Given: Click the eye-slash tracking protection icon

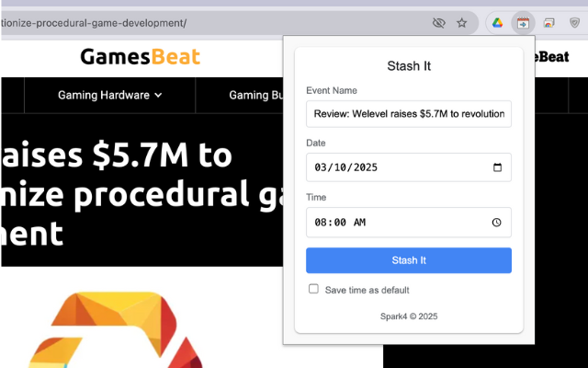Looking at the screenshot, I should tap(439, 23).
